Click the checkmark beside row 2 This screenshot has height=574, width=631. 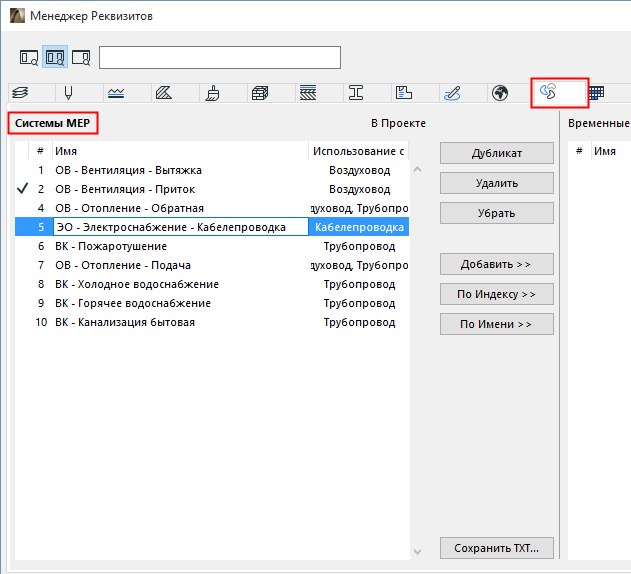[x=23, y=188]
